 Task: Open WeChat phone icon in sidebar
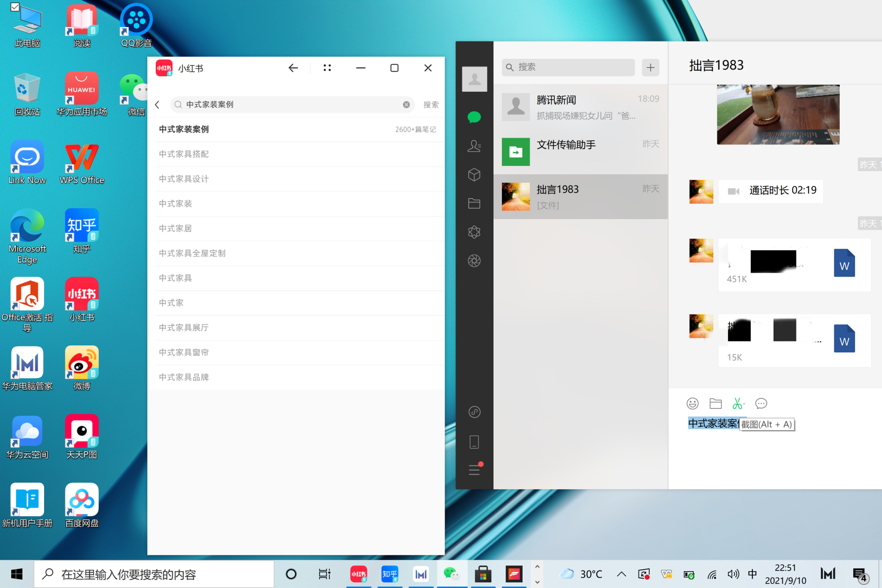pyautogui.click(x=474, y=442)
